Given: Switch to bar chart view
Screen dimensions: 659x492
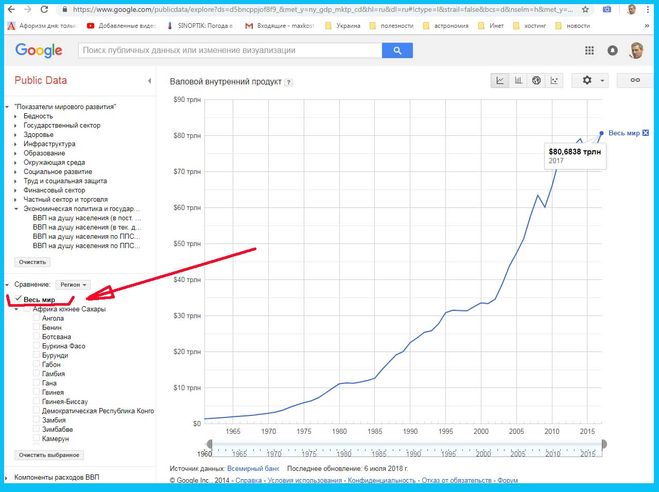Looking at the screenshot, I should 519,81.
